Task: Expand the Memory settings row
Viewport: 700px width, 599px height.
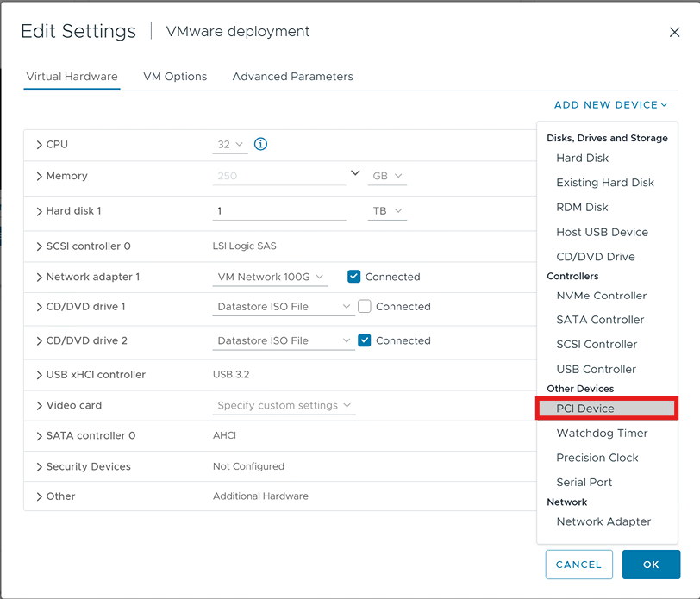Action: click(39, 176)
